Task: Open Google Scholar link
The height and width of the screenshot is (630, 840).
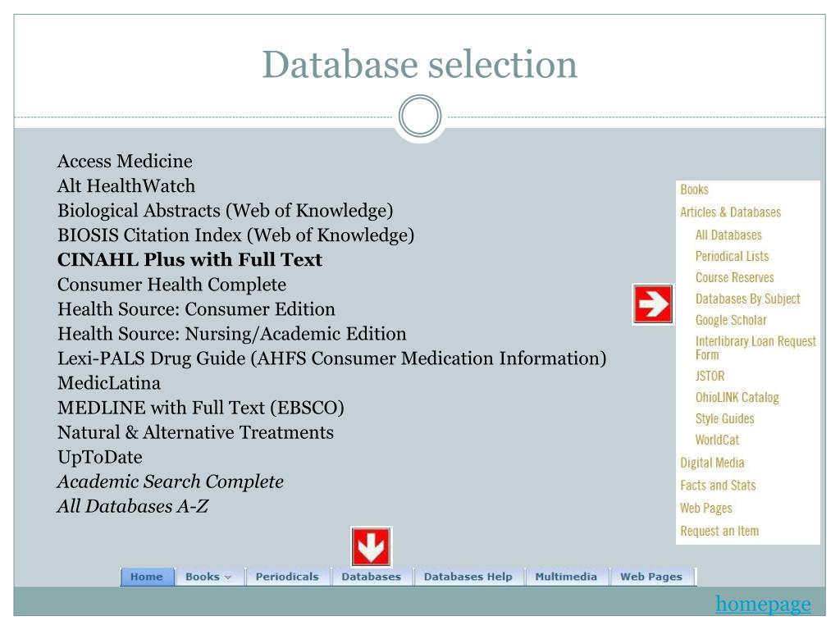Action: coord(731,321)
